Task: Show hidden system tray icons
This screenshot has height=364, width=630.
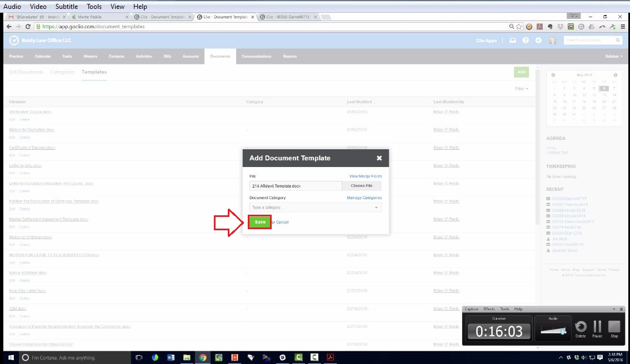Action: [561, 357]
